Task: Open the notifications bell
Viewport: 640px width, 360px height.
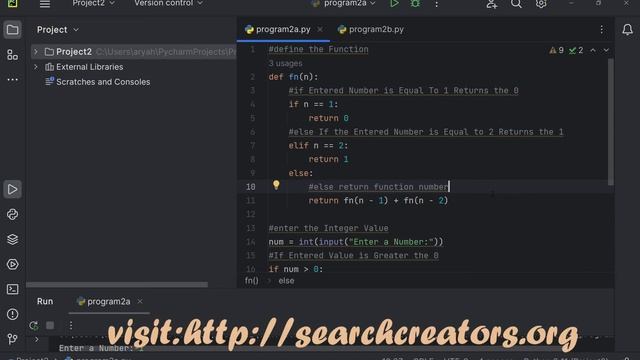Action: click(627, 29)
